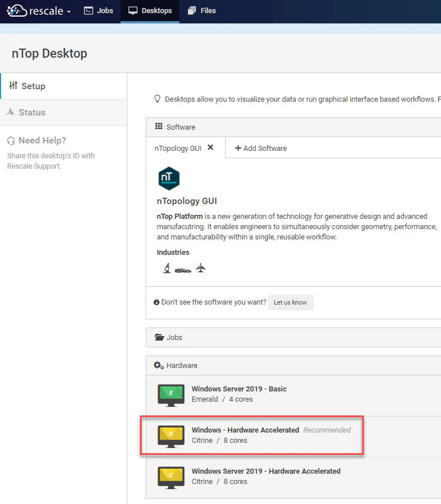This screenshot has height=504, width=441.
Task: Collapse the Hardware section header
Action: (x=294, y=366)
